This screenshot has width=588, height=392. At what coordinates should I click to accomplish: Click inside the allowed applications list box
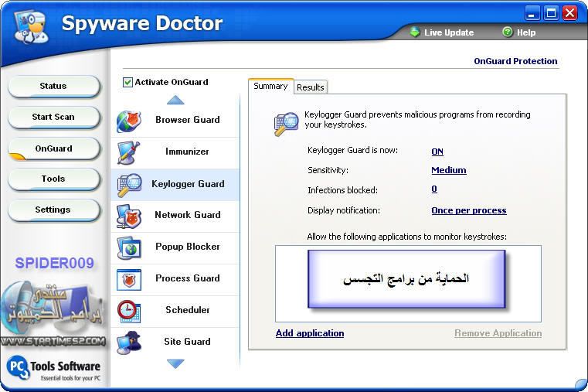pyautogui.click(x=408, y=284)
